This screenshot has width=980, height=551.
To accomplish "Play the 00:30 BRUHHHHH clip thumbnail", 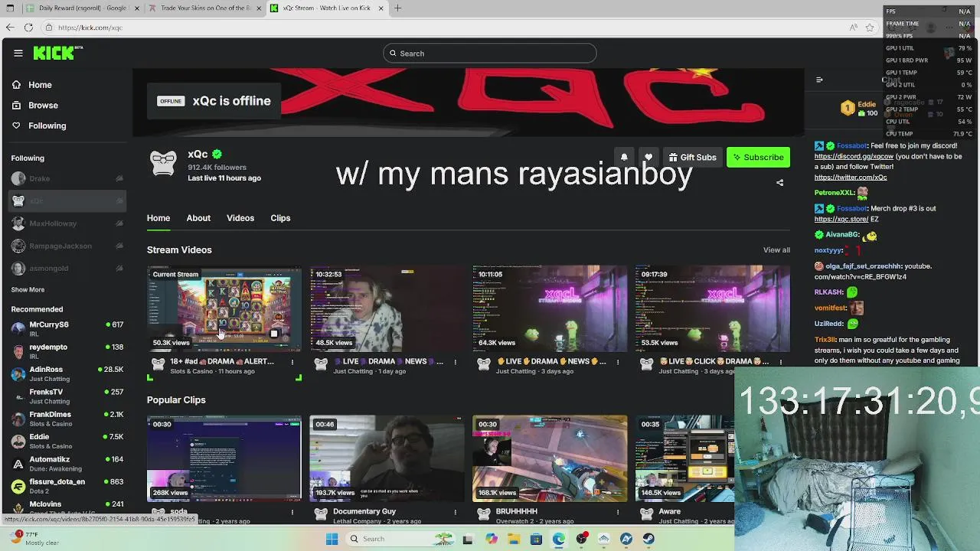I will click(x=550, y=458).
